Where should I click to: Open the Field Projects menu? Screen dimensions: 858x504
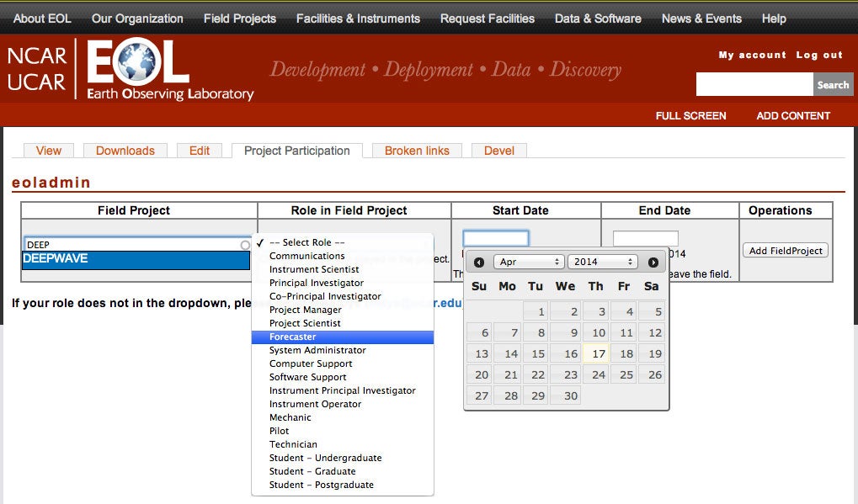pyautogui.click(x=239, y=19)
